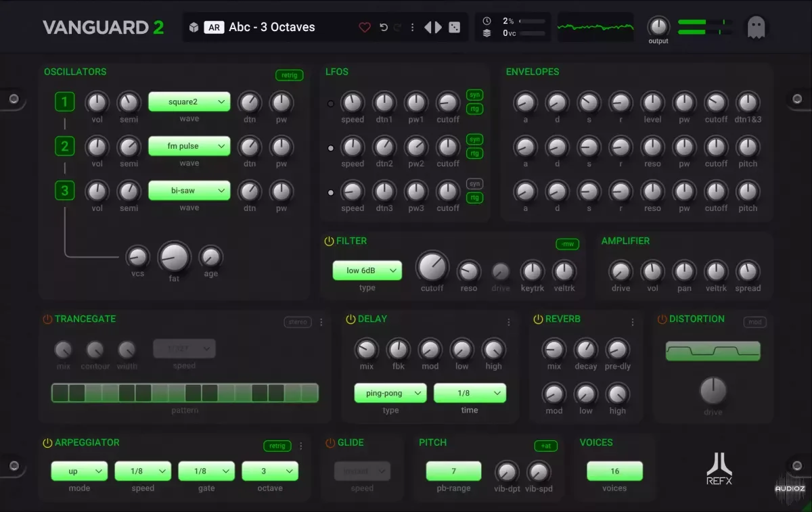Open the arpeggiator speed dropdown

(143, 471)
